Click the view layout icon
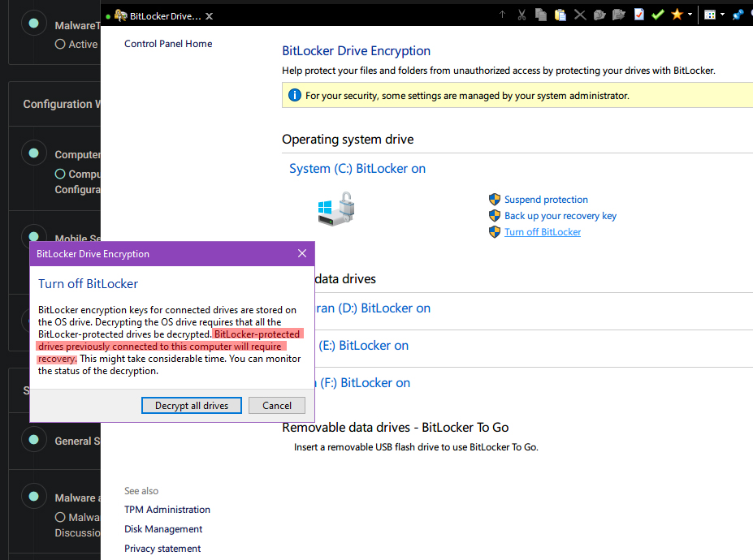 pos(710,15)
